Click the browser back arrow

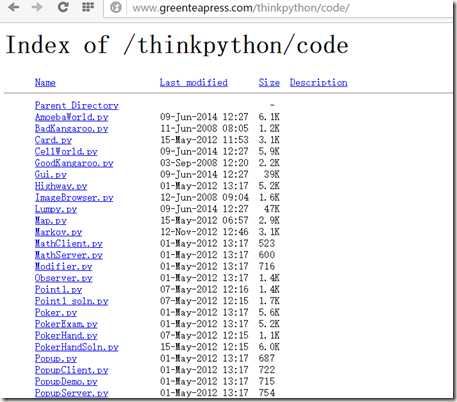click(14, 7)
